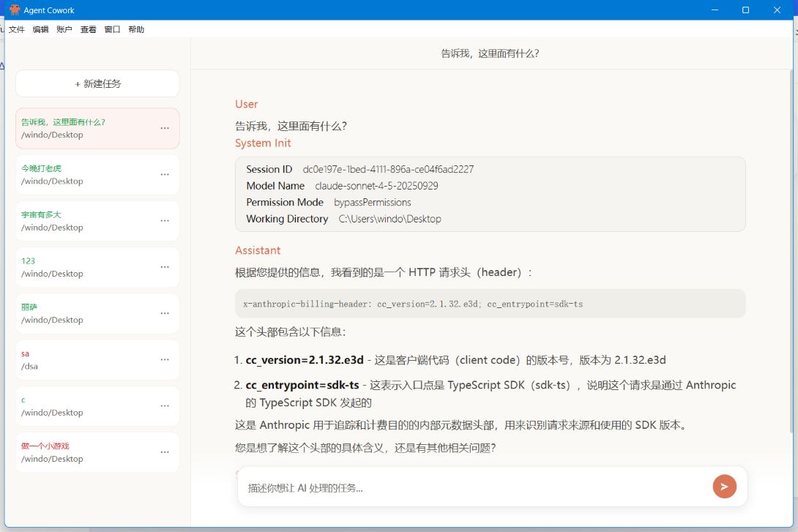This screenshot has width=798, height=532.
Task: Click the bold cc_version=2.1.32.e3d list item
Action: click(305, 360)
